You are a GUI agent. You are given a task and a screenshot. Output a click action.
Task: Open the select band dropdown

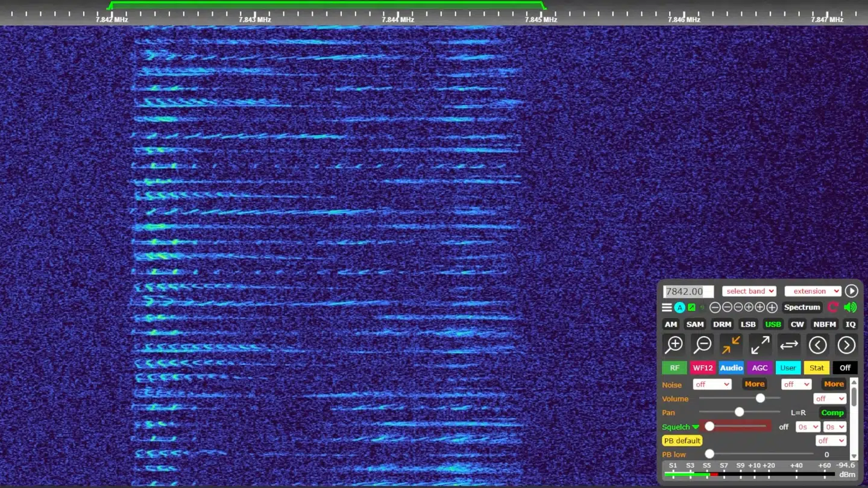point(749,291)
